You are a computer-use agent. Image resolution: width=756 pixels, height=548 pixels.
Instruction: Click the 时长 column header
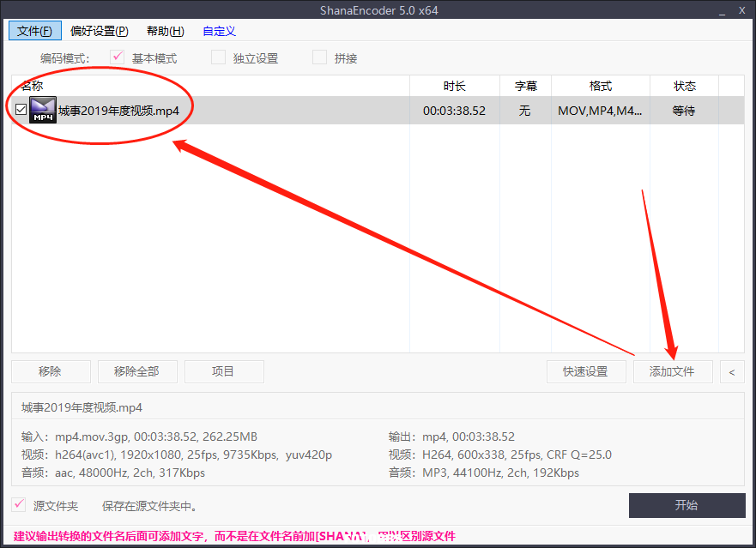[455, 86]
